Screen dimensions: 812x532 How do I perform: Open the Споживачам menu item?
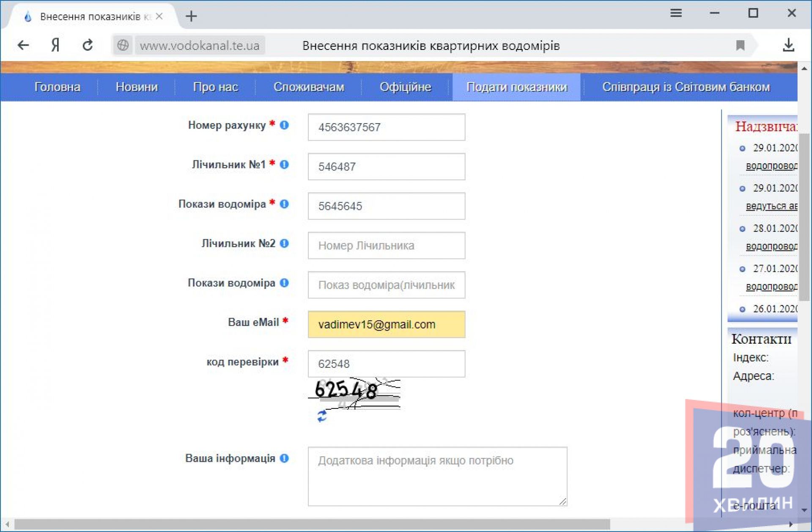[x=309, y=87]
